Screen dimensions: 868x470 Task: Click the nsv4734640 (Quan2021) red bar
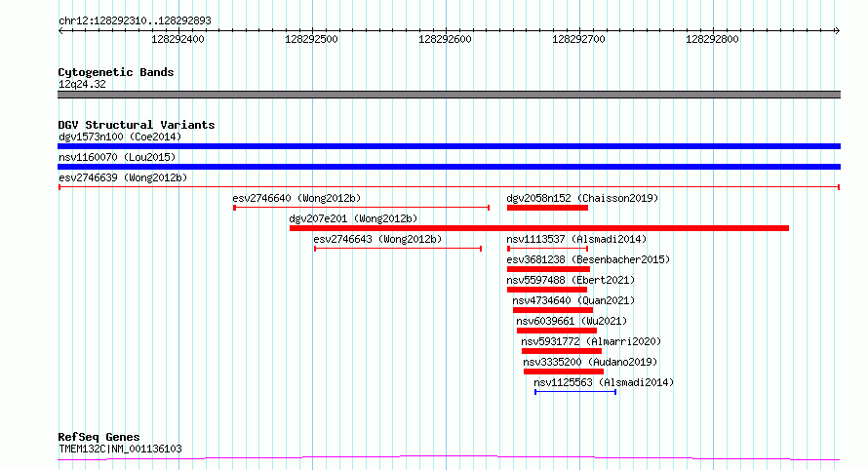[553, 310]
